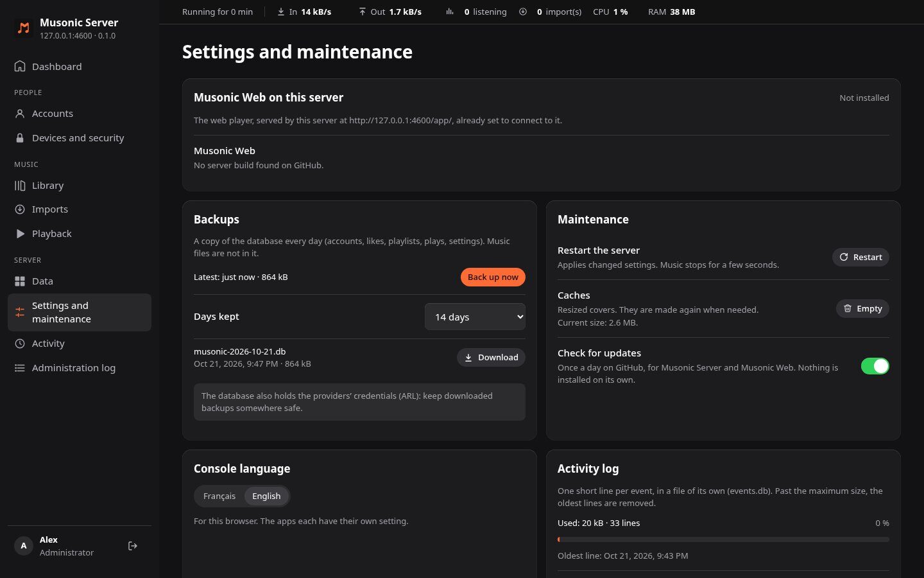Image resolution: width=924 pixels, height=578 pixels.
Task: Click the 'No server build found on GitHub.' text
Action: coord(259,165)
